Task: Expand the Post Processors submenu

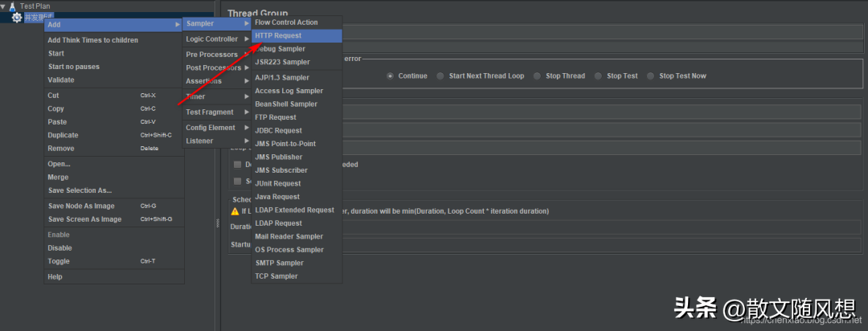Action: [x=217, y=67]
